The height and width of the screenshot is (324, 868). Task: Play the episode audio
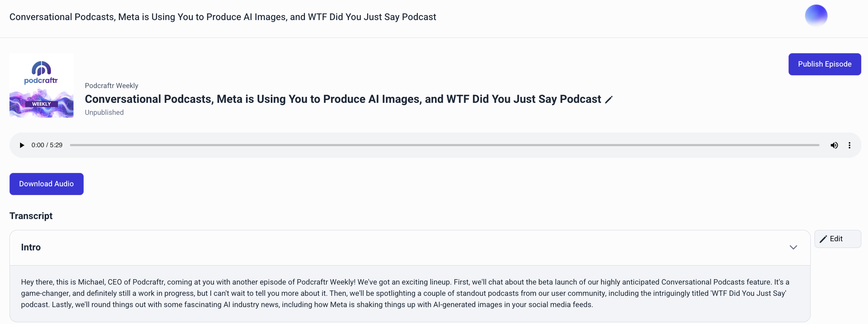[22, 145]
